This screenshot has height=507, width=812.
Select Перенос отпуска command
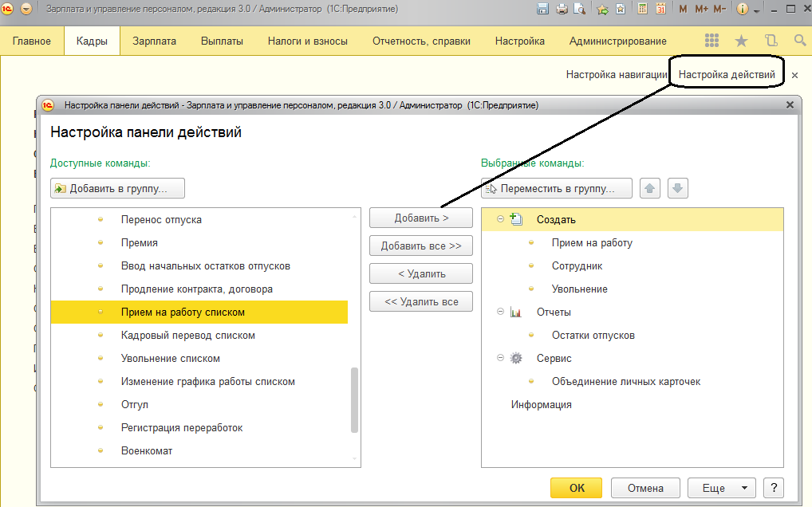(161, 219)
